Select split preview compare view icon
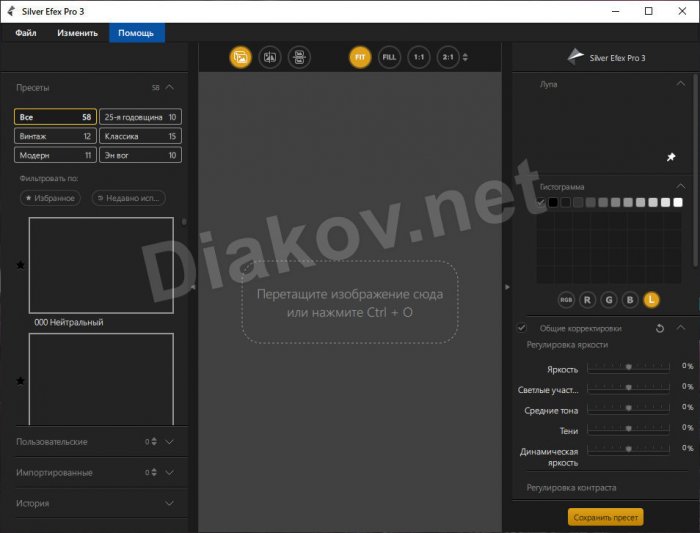Viewport: 700px width, 533px height. 270,57
